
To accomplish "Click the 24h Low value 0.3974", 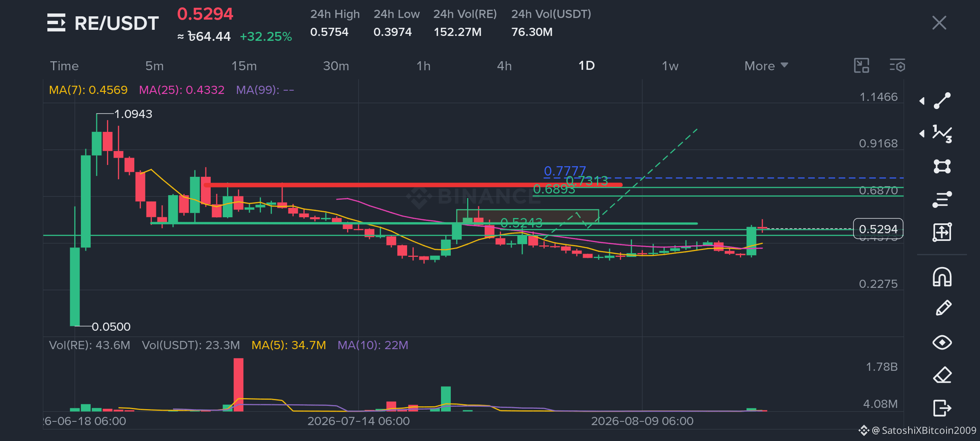I will (x=392, y=32).
